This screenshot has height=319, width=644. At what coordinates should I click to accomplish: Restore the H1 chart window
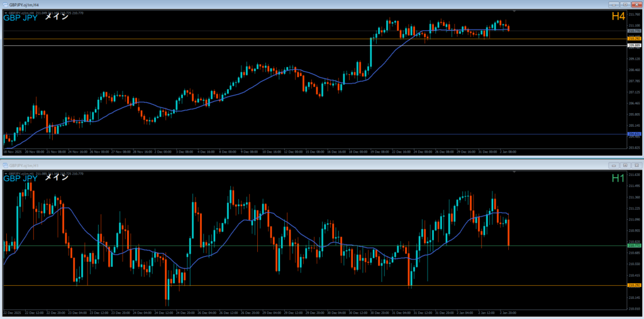coord(626,165)
